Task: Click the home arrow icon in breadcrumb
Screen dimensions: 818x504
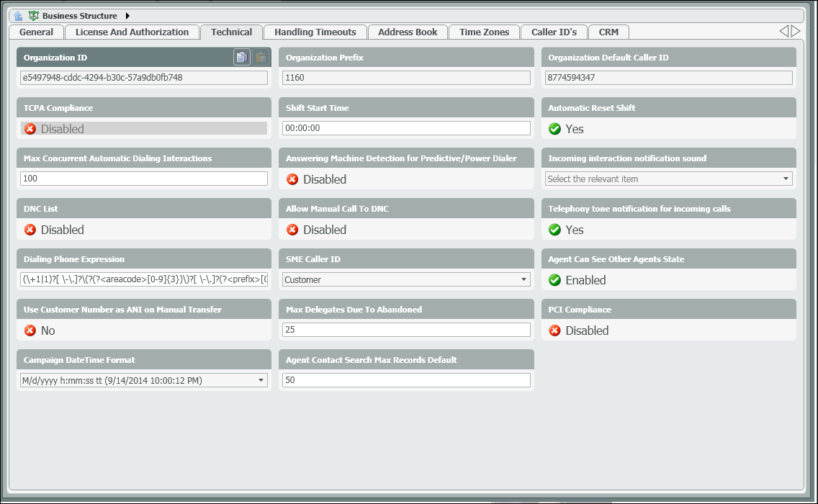Action: coord(18,15)
